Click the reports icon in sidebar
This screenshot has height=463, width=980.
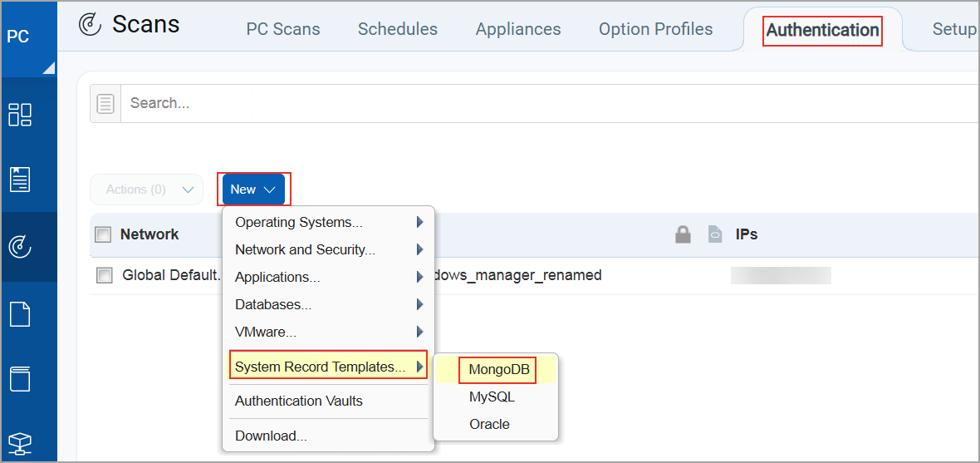(20, 180)
